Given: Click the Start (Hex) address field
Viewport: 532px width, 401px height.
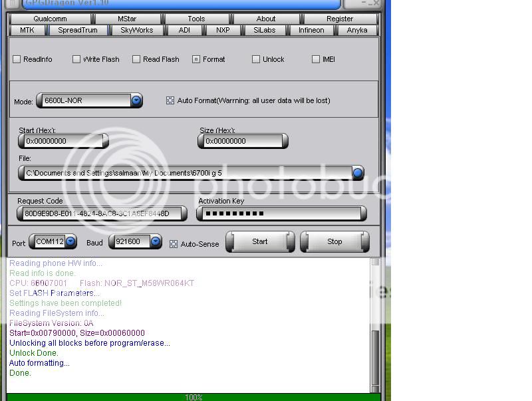Looking at the screenshot, I should pos(63,141).
